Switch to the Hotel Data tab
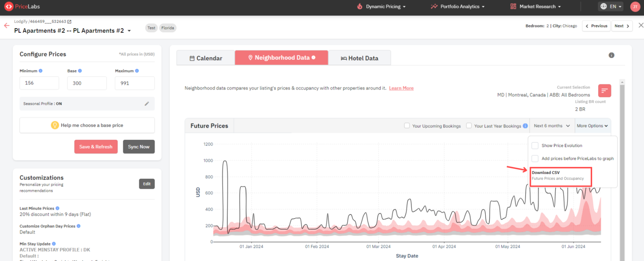The image size is (644, 261). tap(359, 58)
